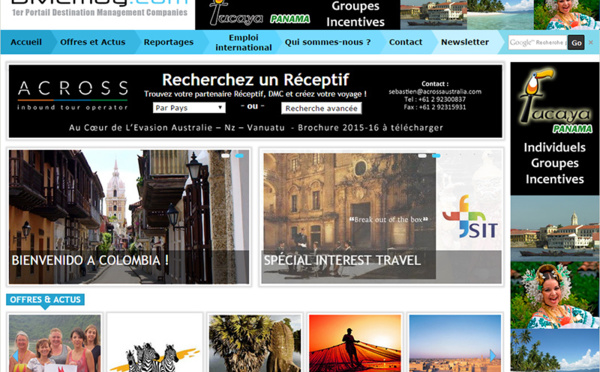Clear search with the X icon
The image size is (600, 372).
(x=591, y=42)
